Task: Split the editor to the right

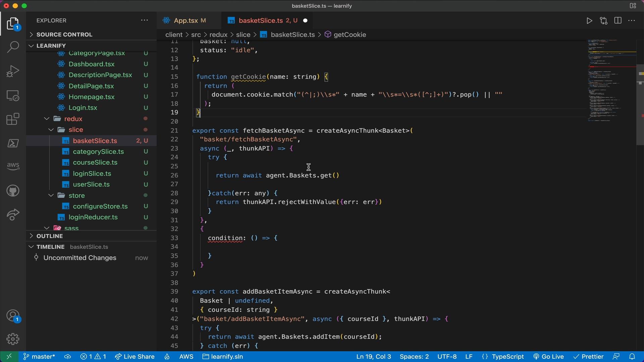Action: [618, 21]
